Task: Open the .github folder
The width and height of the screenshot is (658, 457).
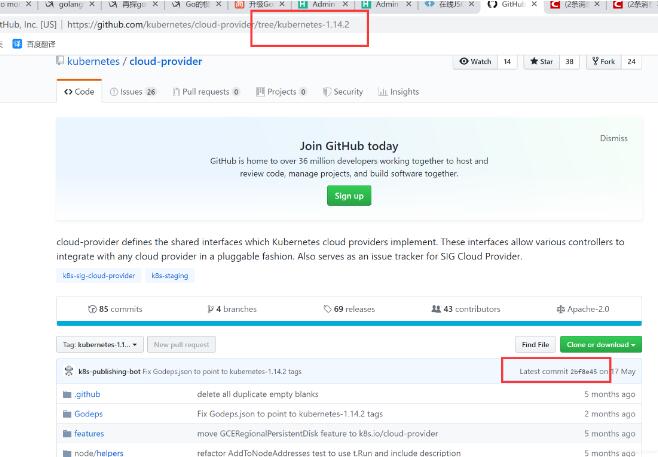Action: [87, 394]
